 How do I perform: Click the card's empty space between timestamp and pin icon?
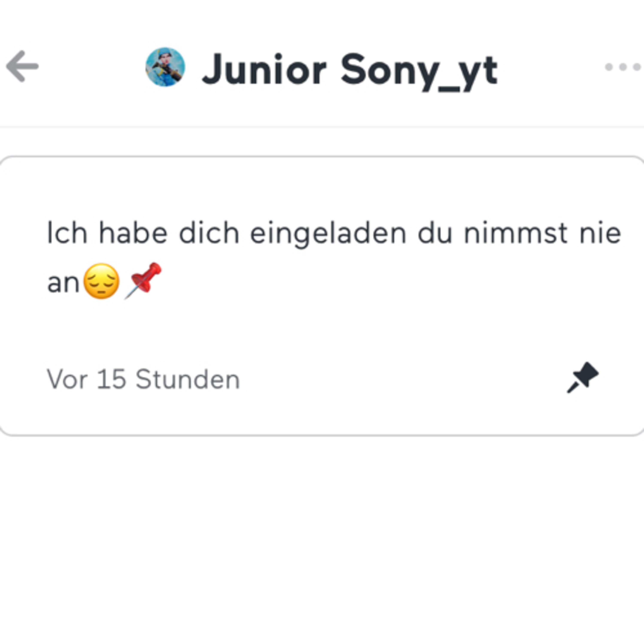tap(400, 379)
